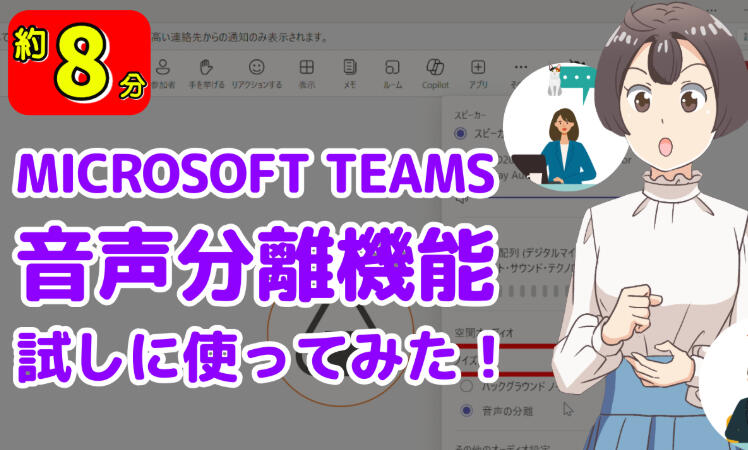
Task: Open the ルーム breakout rooms icon
Action: (392, 68)
